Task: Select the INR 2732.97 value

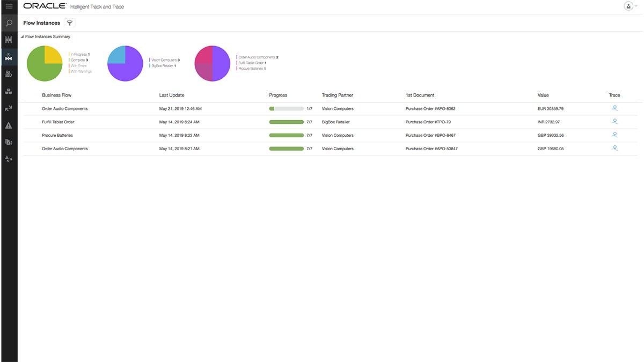Action: click(548, 122)
